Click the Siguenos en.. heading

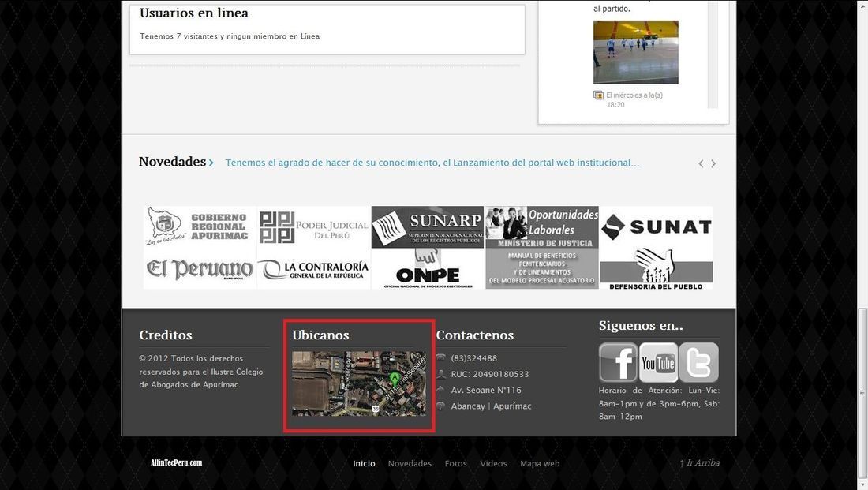pyautogui.click(x=641, y=326)
